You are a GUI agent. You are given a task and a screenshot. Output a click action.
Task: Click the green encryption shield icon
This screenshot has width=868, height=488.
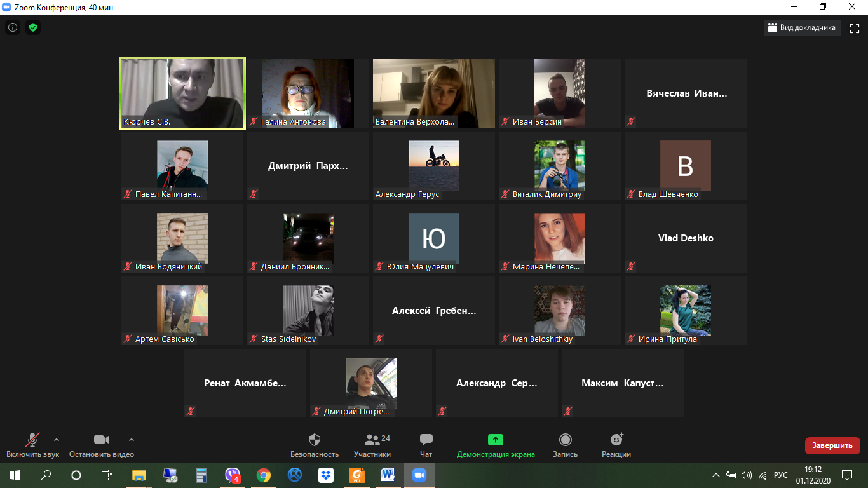coord(33,27)
